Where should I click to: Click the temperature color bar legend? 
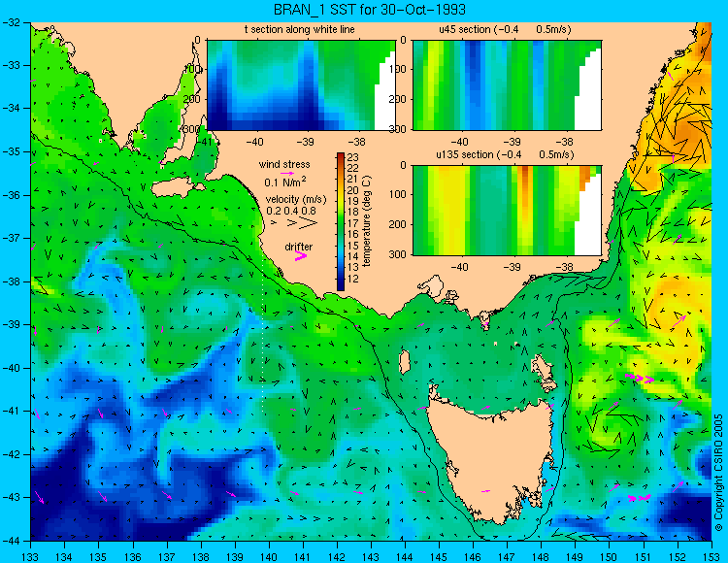[341, 222]
